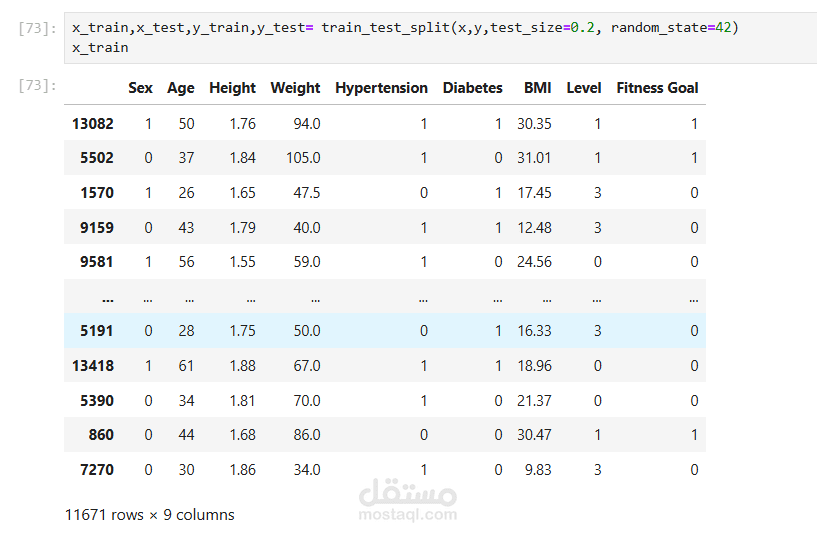Click the BMI column header
This screenshot has width=817, height=534.
(538, 88)
